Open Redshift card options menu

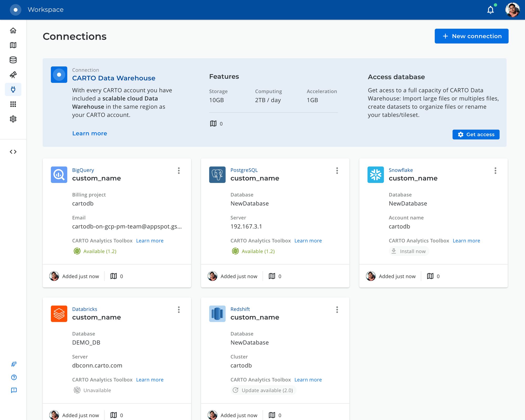click(337, 310)
